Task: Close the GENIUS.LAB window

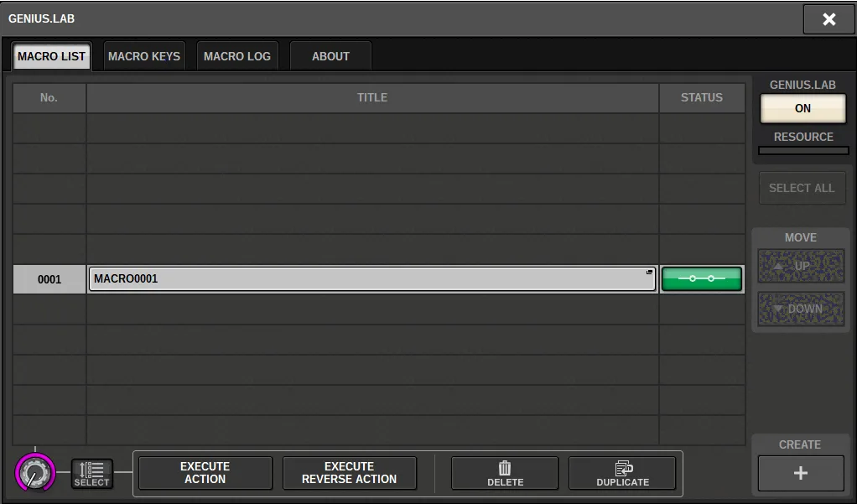Action: click(828, 19)
